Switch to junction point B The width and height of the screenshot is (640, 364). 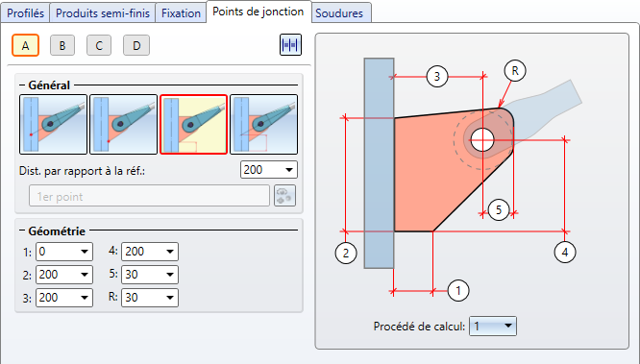(x=62, y=45)
